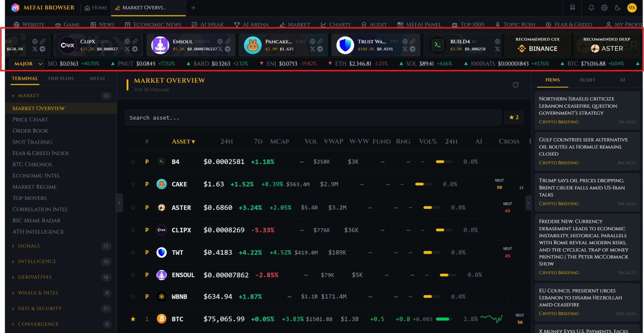
Task: Switch to the Onchain sidebar tab
Action: 60,78
